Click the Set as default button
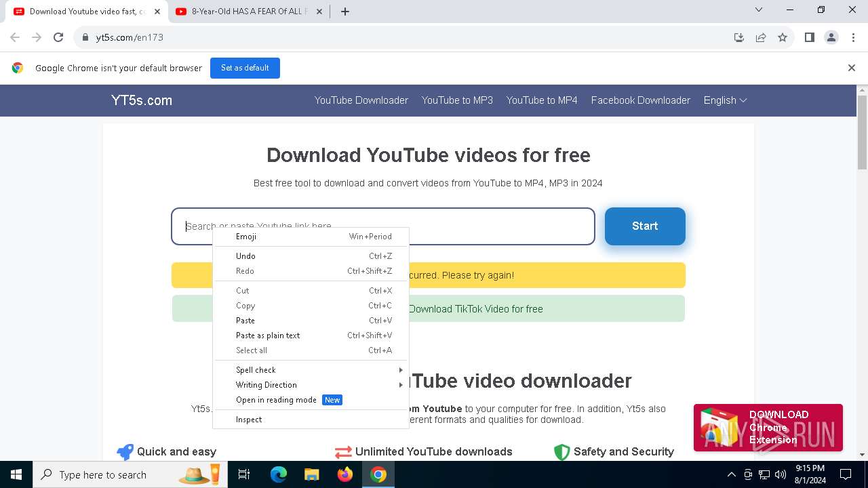868x488 pixels. pos(245,68)
